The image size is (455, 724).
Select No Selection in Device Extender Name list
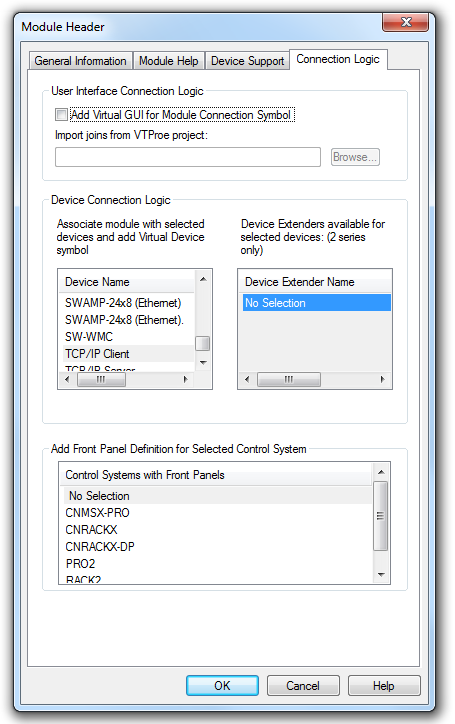pos(316,303)
